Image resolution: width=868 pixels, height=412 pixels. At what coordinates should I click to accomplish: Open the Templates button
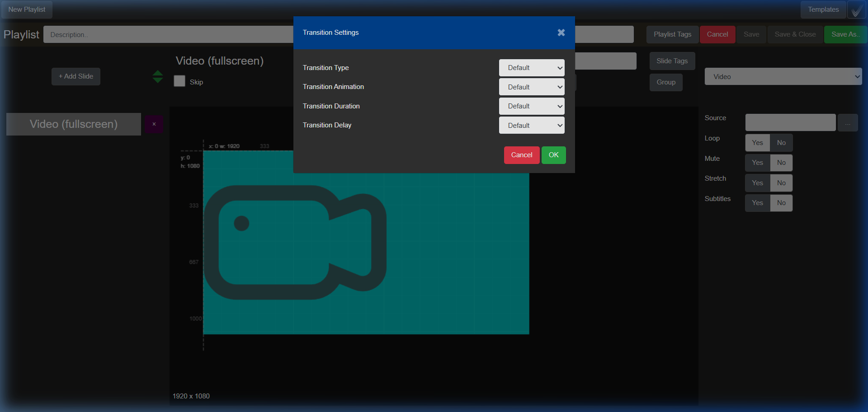coord(823,9)
